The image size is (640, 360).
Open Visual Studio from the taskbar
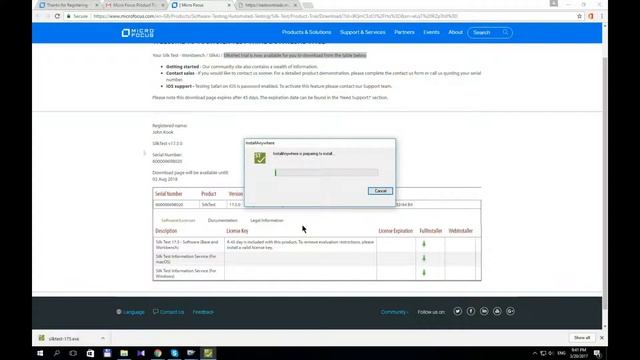pyautogui.click(x=141, y=353)
